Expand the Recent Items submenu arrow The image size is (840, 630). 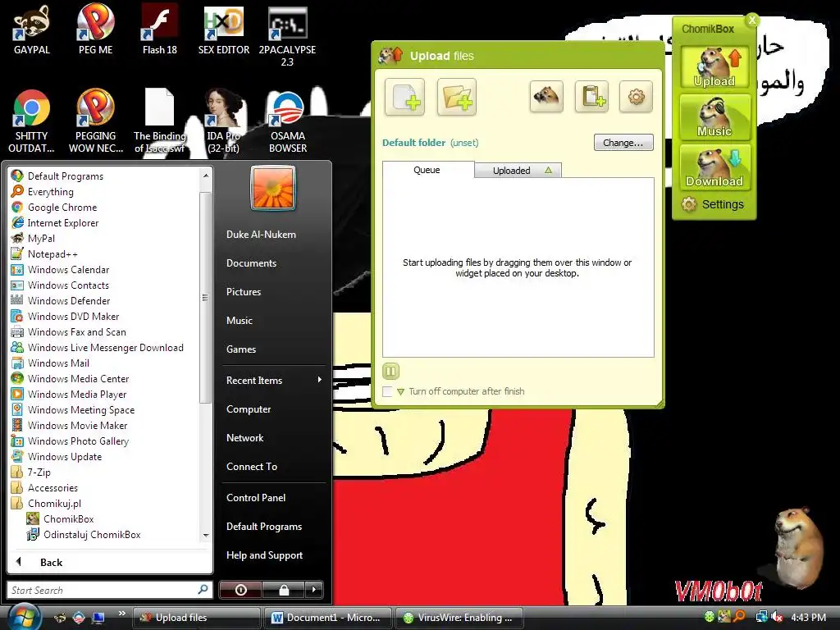pos(320,380)
